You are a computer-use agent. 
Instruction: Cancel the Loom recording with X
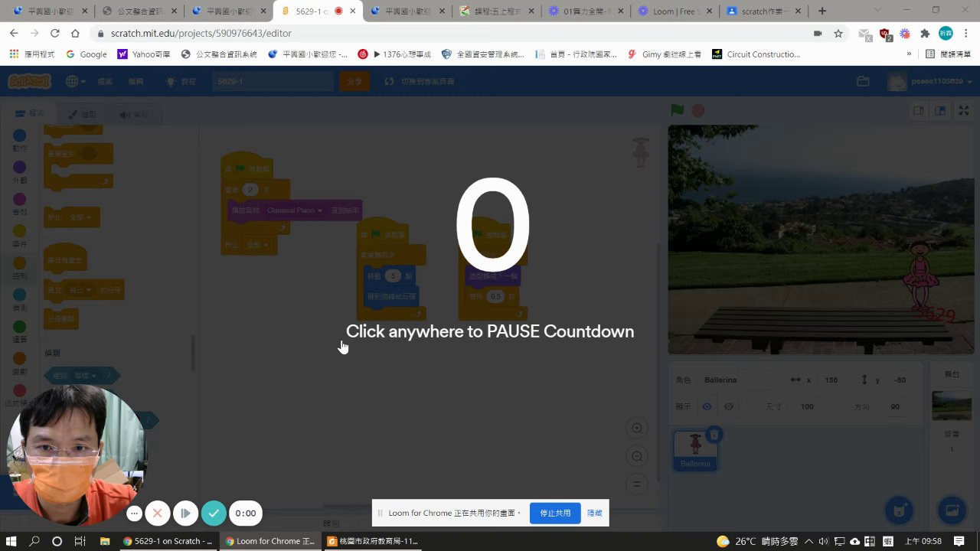click(158, 513)
